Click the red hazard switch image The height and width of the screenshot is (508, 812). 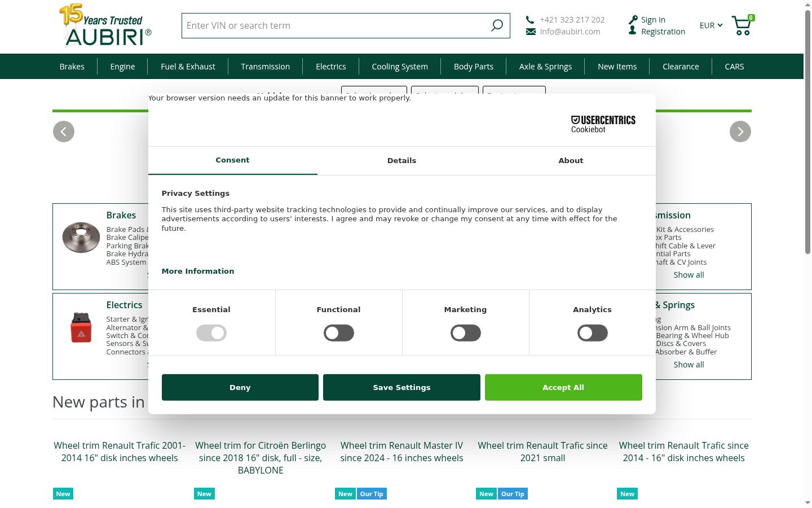tap(81, 327)
